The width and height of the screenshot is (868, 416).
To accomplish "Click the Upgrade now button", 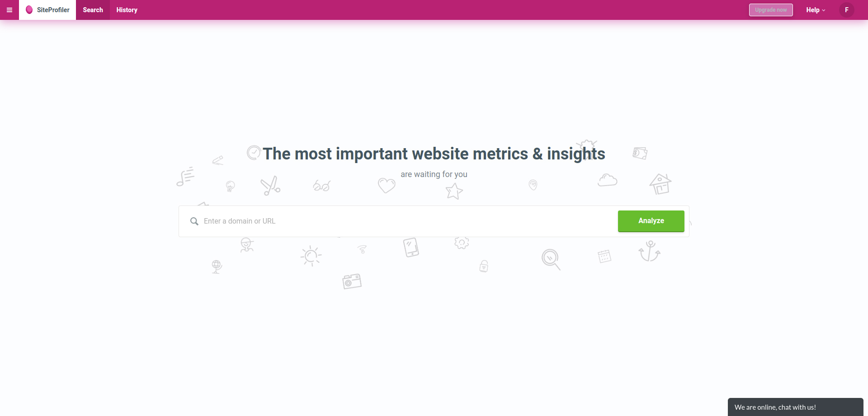I will [771, 10].
